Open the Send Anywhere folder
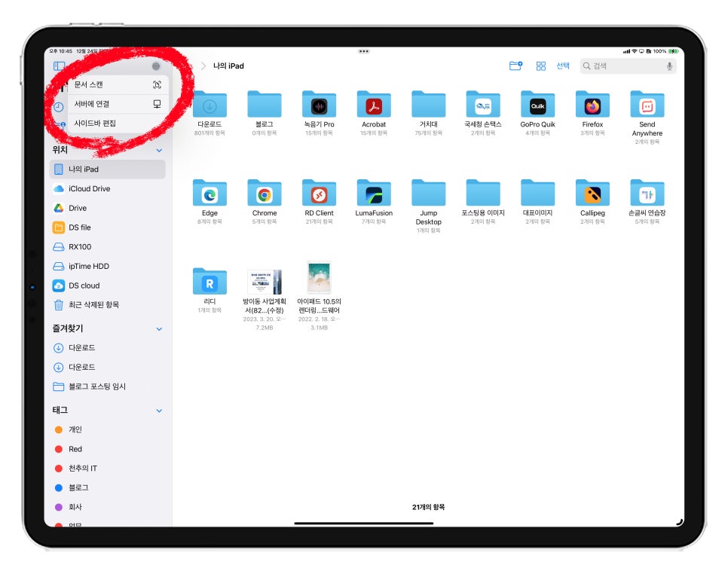728x574 pixels. 647,105
